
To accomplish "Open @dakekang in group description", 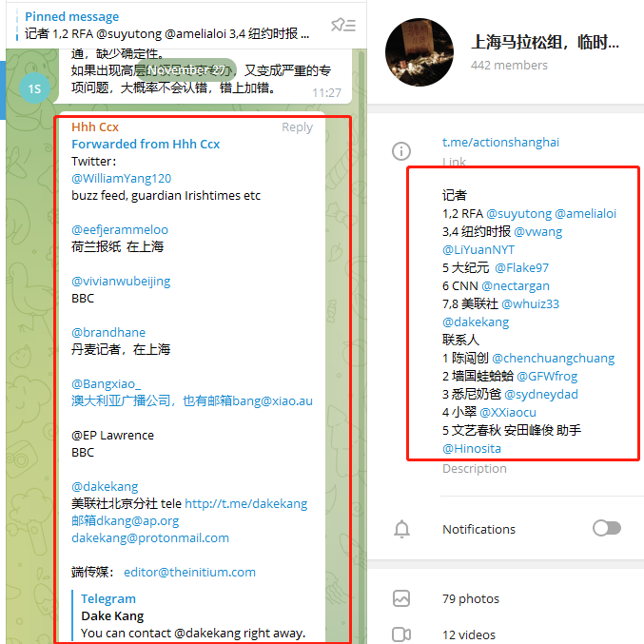I will click(476, 322).
